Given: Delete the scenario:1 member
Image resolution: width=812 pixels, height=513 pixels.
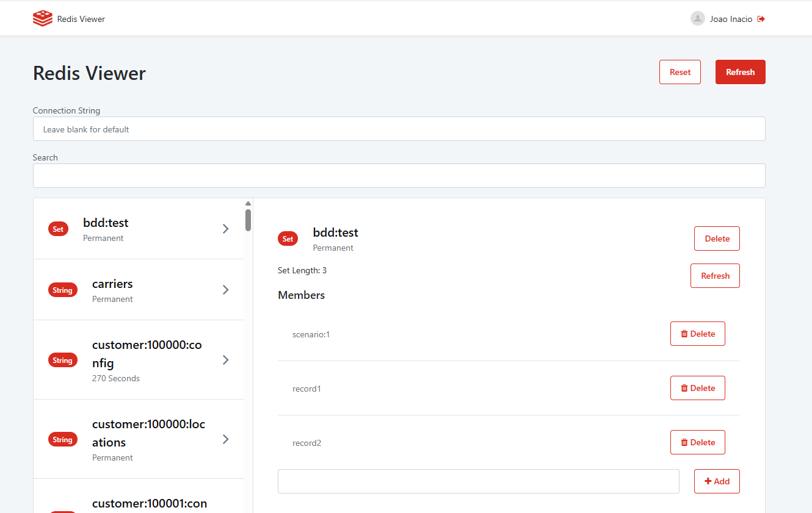Looking at the screenshot, I should pos(698,334).
